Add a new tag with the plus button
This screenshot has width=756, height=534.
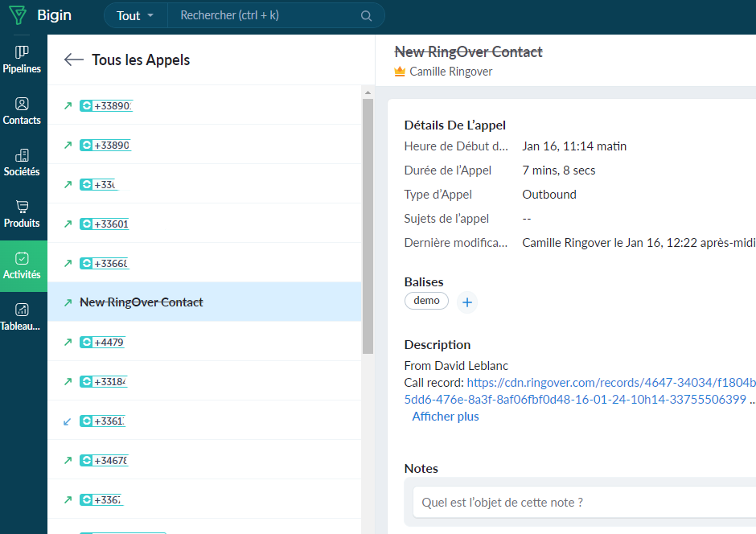(466, 302)
